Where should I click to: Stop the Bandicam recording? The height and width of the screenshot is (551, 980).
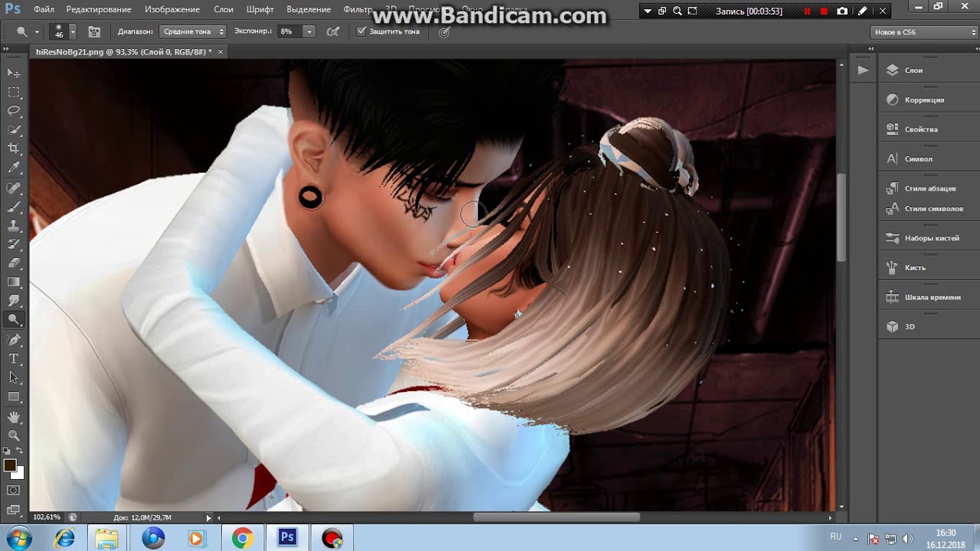coord(824,11)
